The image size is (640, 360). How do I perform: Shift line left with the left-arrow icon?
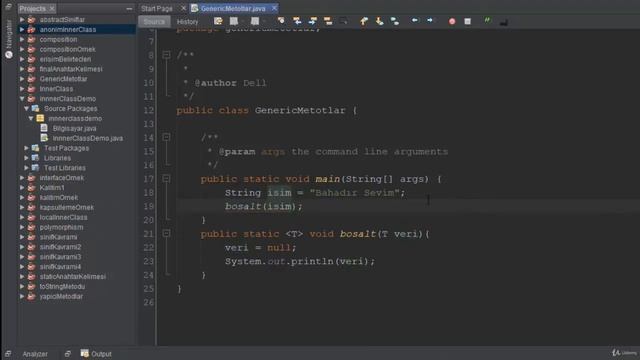[x=415, y=20]
